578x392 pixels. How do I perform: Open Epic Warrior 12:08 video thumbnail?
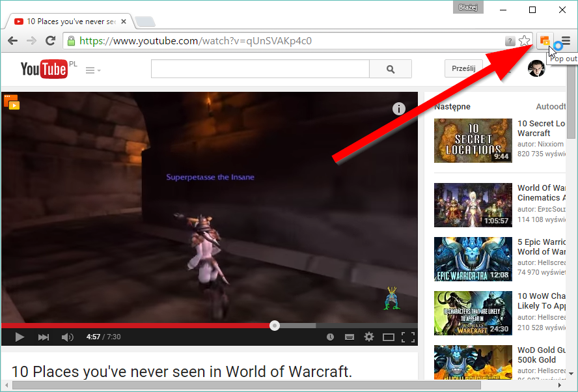473,259
